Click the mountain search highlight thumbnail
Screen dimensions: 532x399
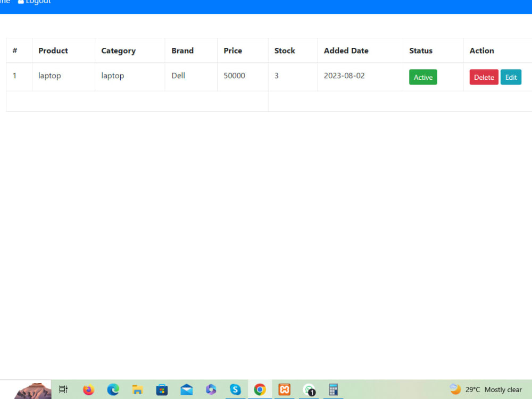32,390
